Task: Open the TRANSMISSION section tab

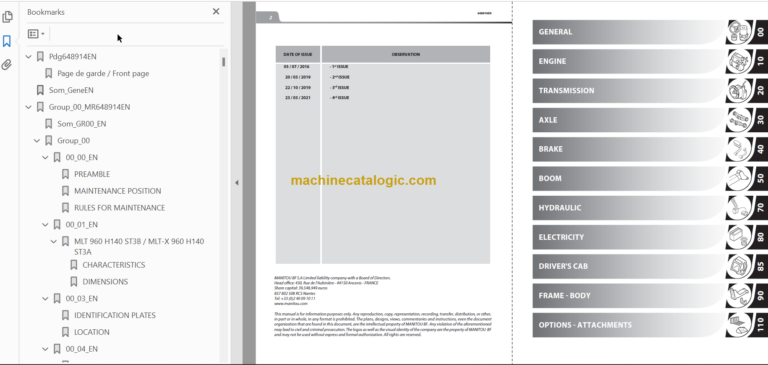Action: (630, 91)
